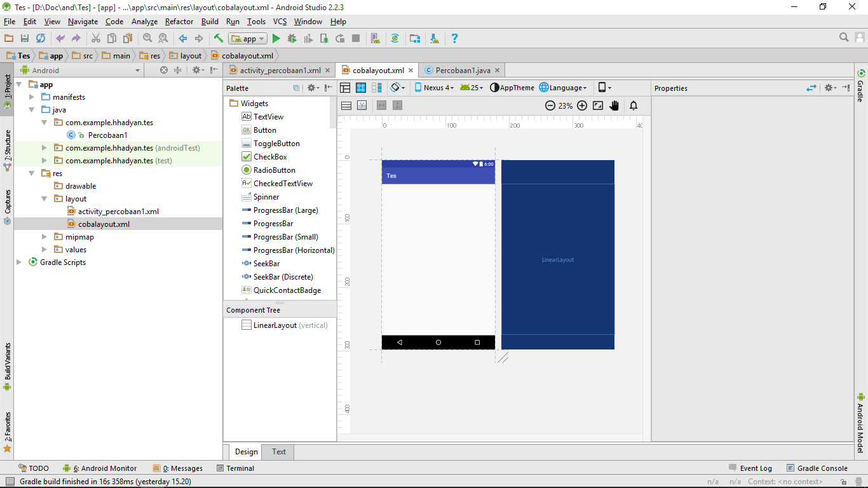Viewport: 868px width, 488px height.
Task: Collapse the layout folder in the project tree
Action: 44,198
